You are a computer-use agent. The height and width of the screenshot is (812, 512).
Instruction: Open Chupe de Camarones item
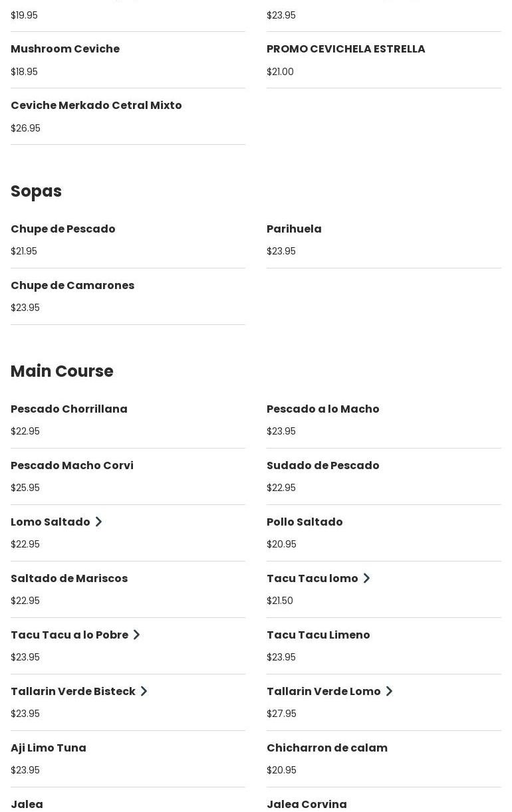72,286
